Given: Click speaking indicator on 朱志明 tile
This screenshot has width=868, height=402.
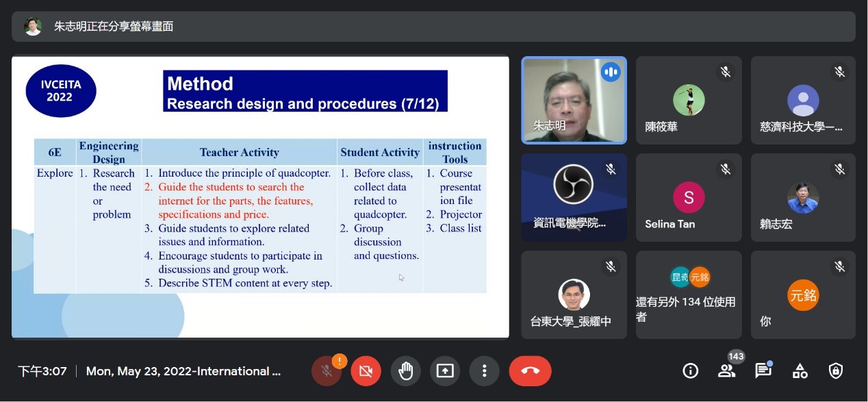Looking at the screenshot, I should pyautogui.click(x=611, y=72).
